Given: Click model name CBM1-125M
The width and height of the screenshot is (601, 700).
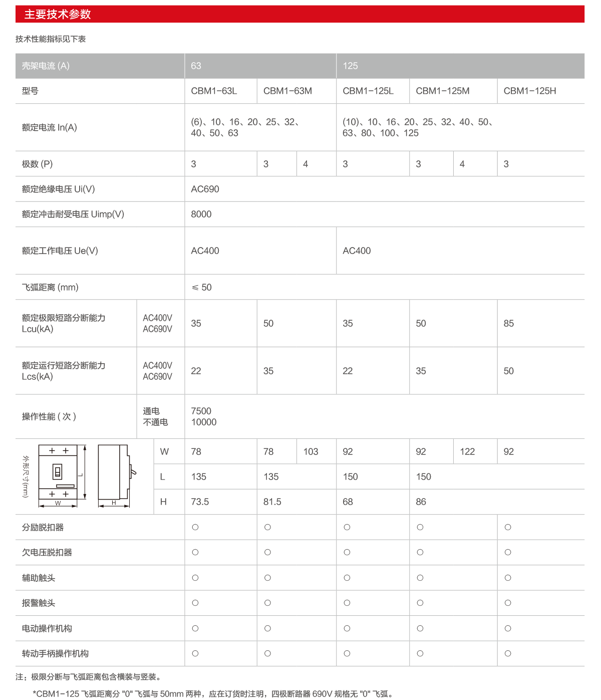Looking at the screenshot, I should coord(443,91).
